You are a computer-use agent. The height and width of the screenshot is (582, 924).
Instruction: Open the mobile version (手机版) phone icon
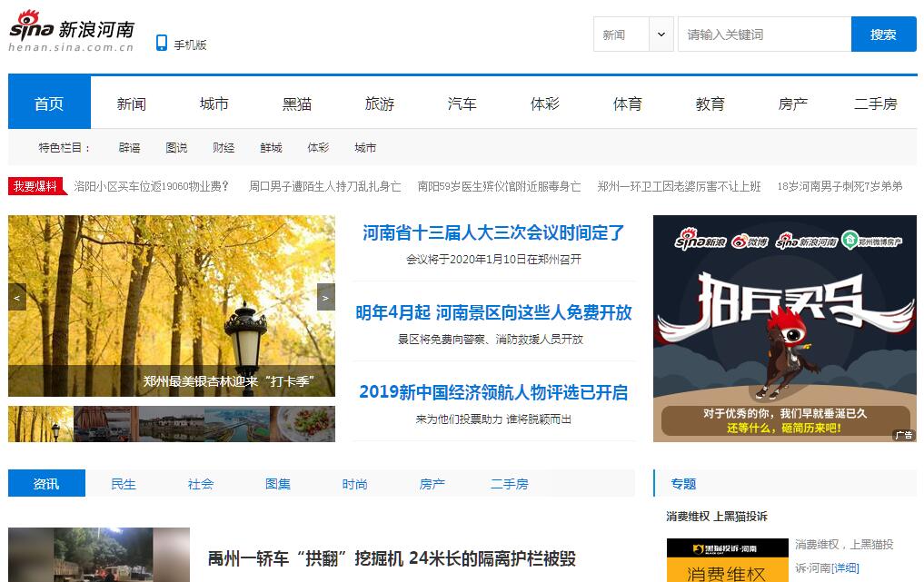click(x=162, y=43)
